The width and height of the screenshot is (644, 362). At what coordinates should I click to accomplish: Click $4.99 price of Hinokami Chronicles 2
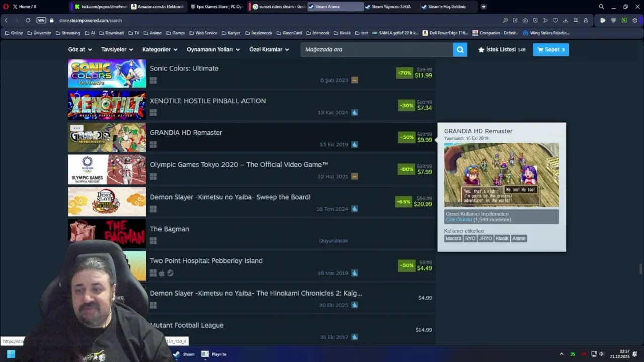click(x=425, y=298)
